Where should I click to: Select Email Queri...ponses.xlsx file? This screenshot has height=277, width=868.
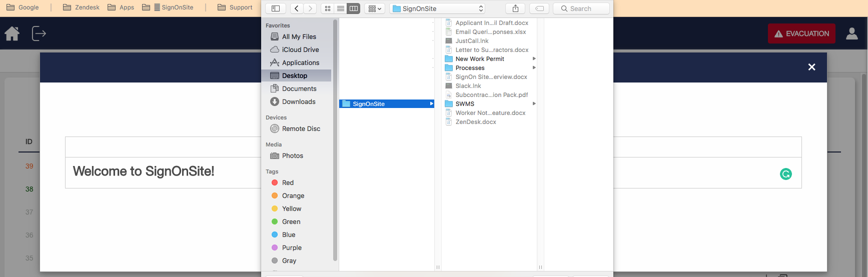(x=490, y=32)
